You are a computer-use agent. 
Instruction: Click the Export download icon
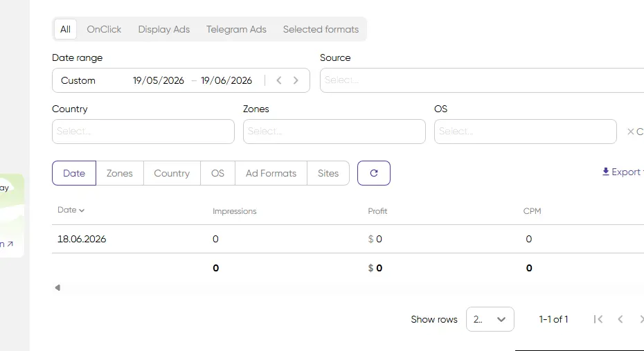tap(605, 172)
